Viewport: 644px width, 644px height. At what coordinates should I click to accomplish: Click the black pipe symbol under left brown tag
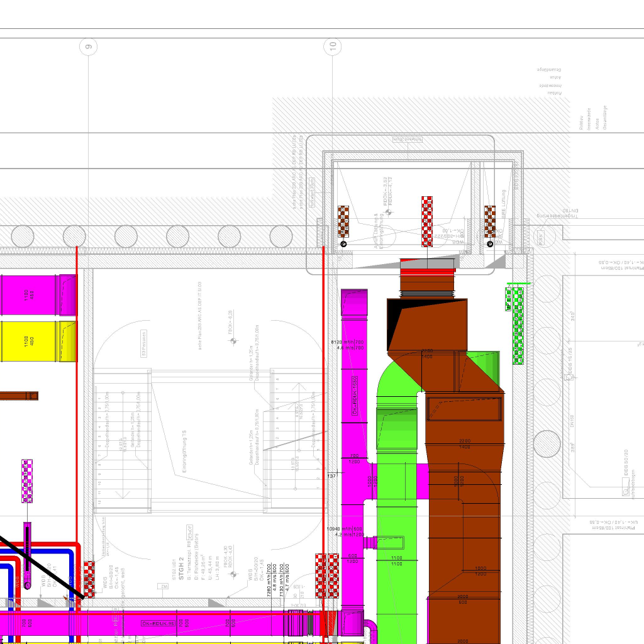click(x=343, y=243)
